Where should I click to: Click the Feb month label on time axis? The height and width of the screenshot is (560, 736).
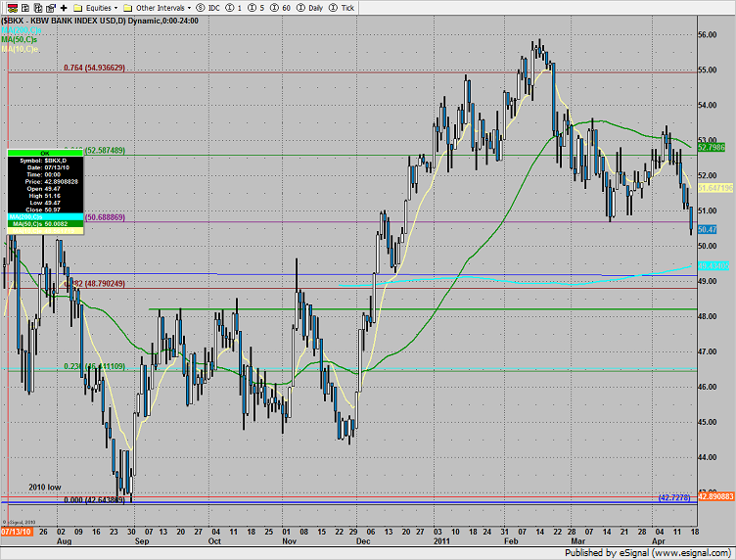pos(511,540)
